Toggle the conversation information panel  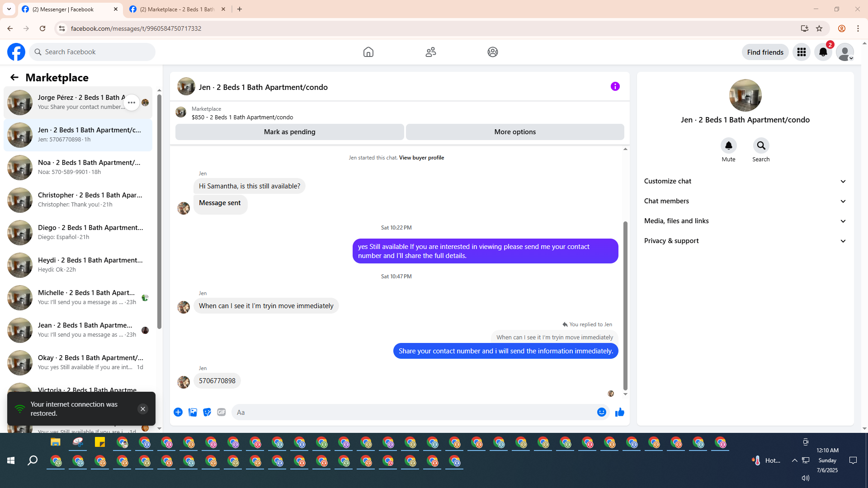tap(615, 86)
